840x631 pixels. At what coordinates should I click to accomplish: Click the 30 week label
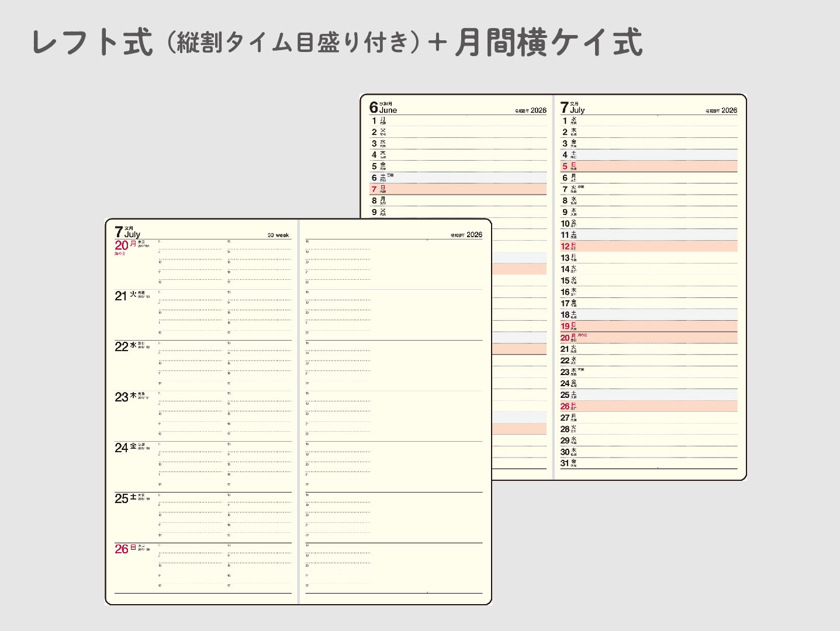point(278,235)
